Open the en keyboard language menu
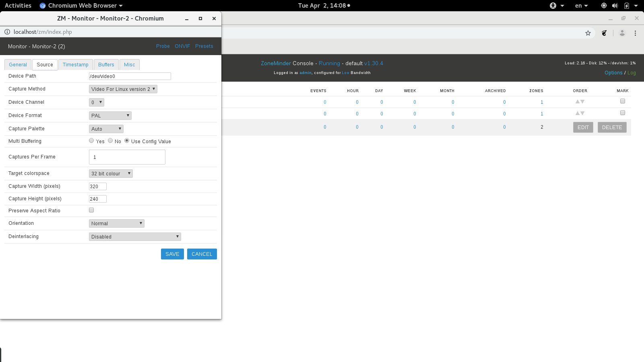This screenshot has height=362, width=644. pos(582,6)
